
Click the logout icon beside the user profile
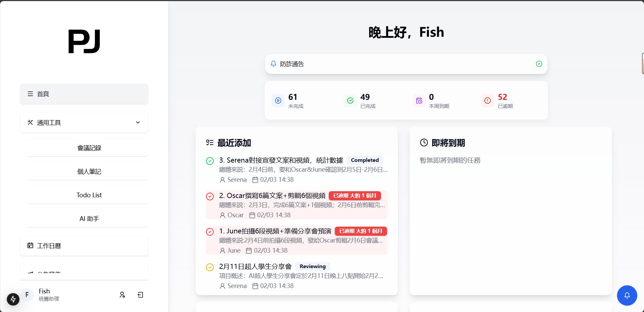click(140, 295)
